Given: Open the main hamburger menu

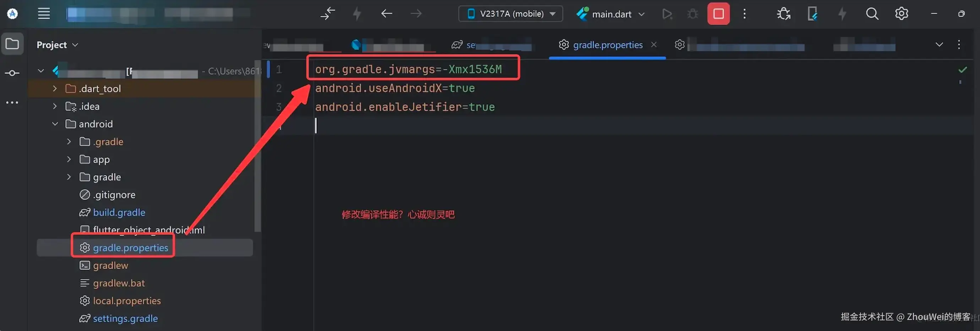Looking at the screenshot, I should coord(44,14).
